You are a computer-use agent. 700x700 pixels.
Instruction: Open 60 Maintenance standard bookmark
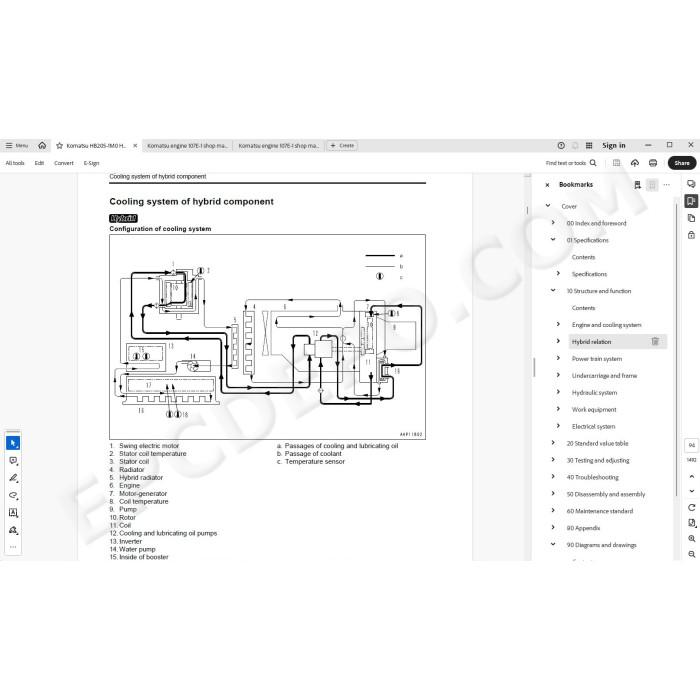pyautogui.click(x=600, y=511)
